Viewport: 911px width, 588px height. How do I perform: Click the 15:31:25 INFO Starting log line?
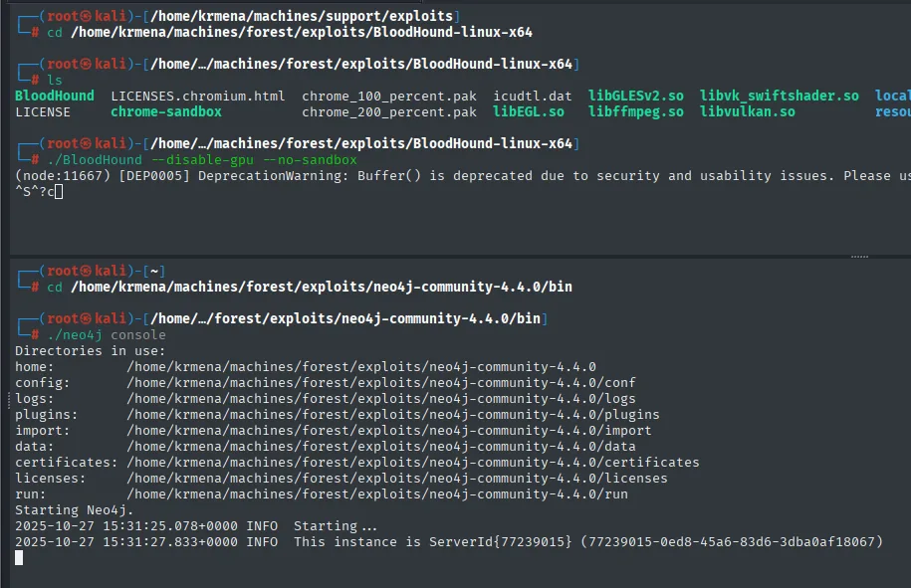[196, 526]
